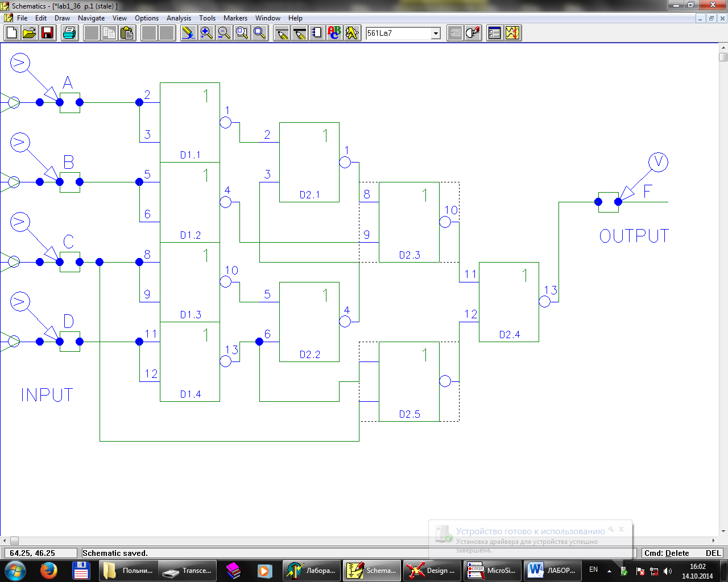
Task: Run the simulation with the Simulate icon
Action: [512, 33]
